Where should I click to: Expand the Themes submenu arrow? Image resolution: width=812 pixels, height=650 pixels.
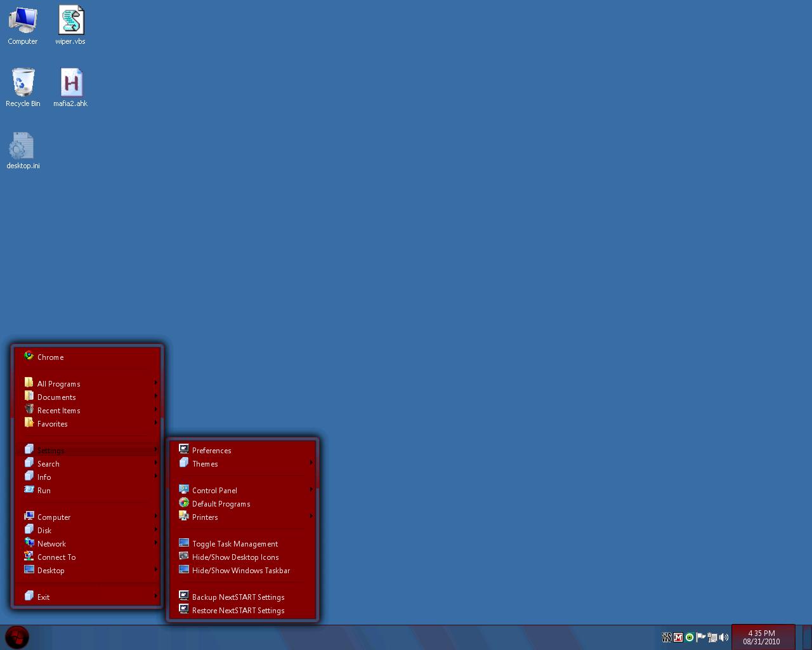311,463
